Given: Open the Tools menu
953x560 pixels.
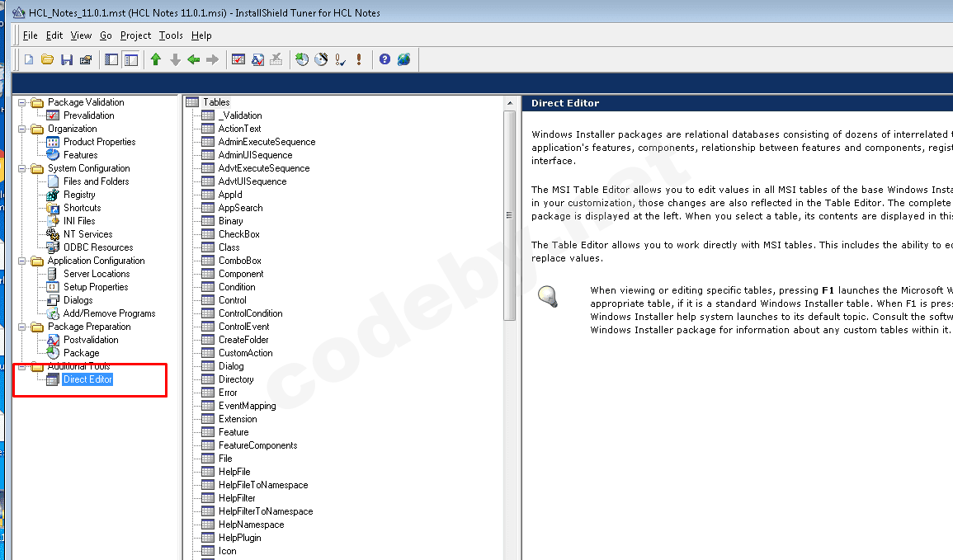Looking at the screenshot, I should click(171, 35).
